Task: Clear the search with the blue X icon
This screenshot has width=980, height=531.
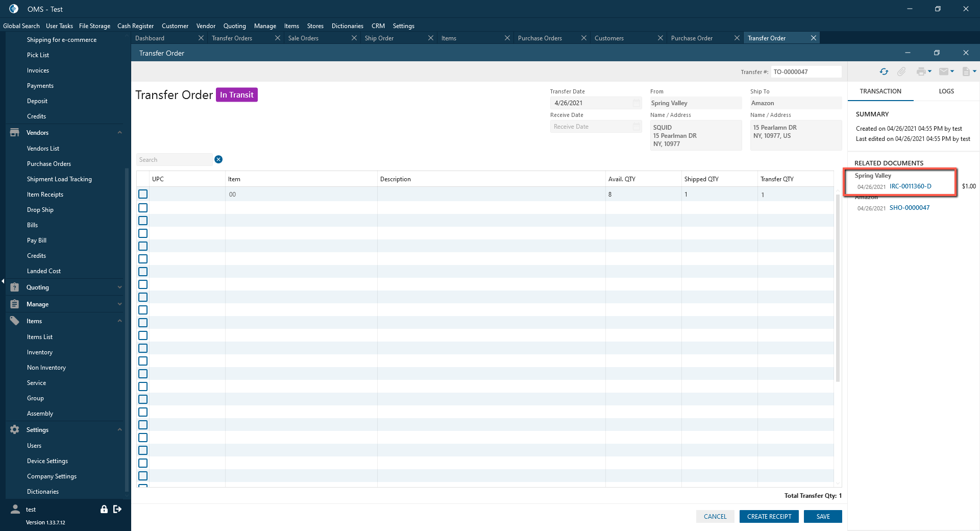Action: coord(218,159)
